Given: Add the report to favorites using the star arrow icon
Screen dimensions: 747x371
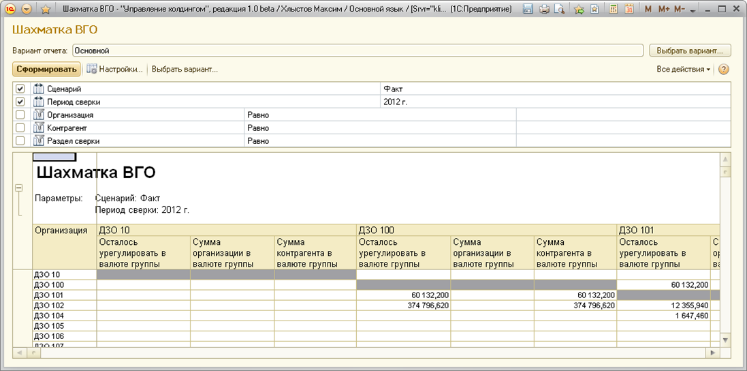Looking at the screenshot, I should (x=579, y=9).
